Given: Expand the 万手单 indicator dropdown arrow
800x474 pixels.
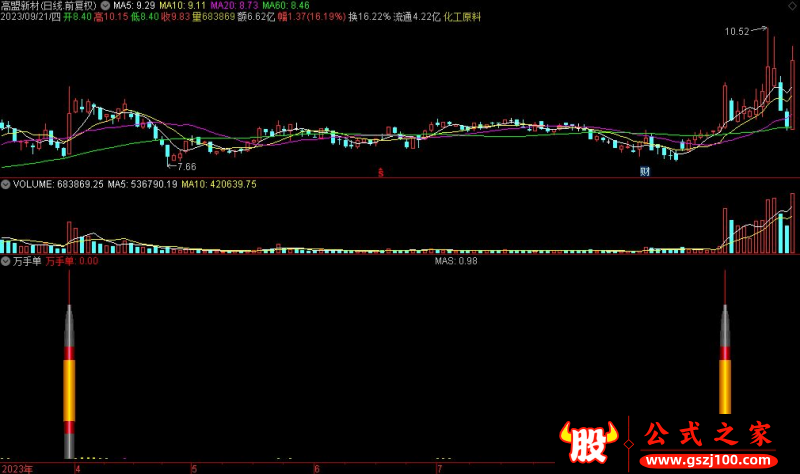Looking at the screenshot, I should click(5, 261).
